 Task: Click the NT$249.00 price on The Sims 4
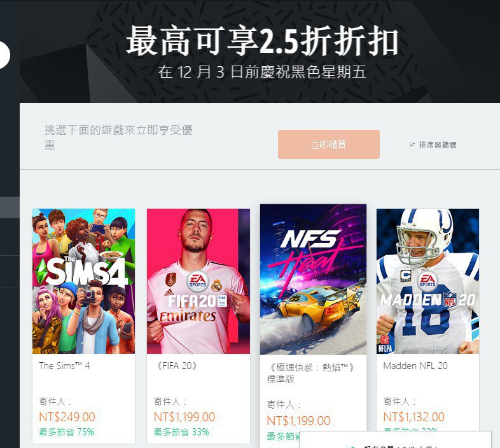(67, 417)
